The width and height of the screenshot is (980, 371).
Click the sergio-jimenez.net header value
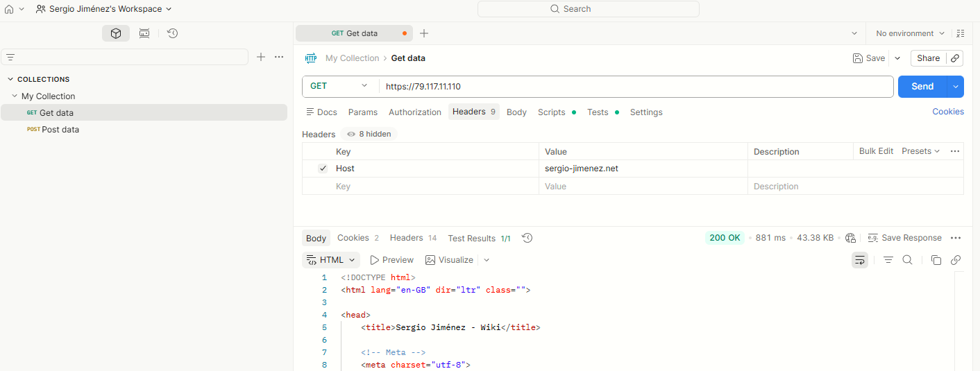[582, 169]
